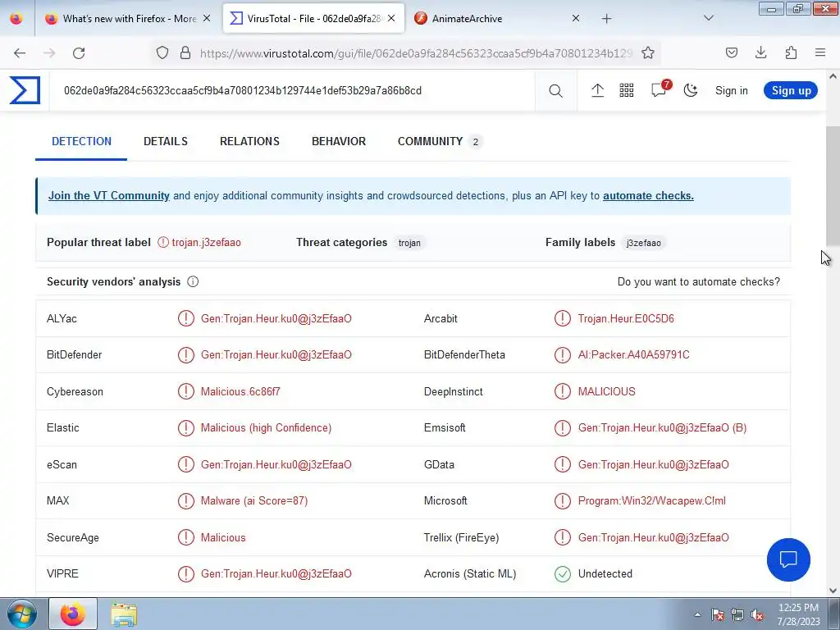Open the Windows Start button
Image resolution: width=840 pixels, height=630 pixels.
(x=22, y=614)
